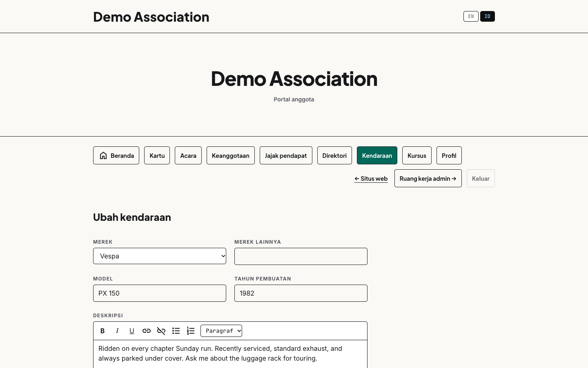Open the Kursus tab
The height and width of the screenshot is (368, 588).
(417, 155)
